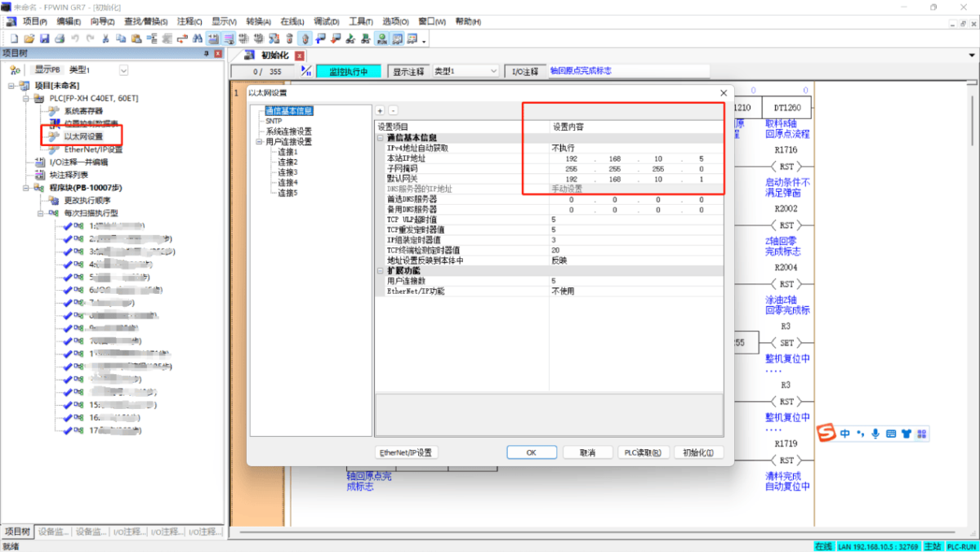The width and height of the screenshot is (980, 552).
Task: Click the Save disk toolbar icon
Action: 45,38
